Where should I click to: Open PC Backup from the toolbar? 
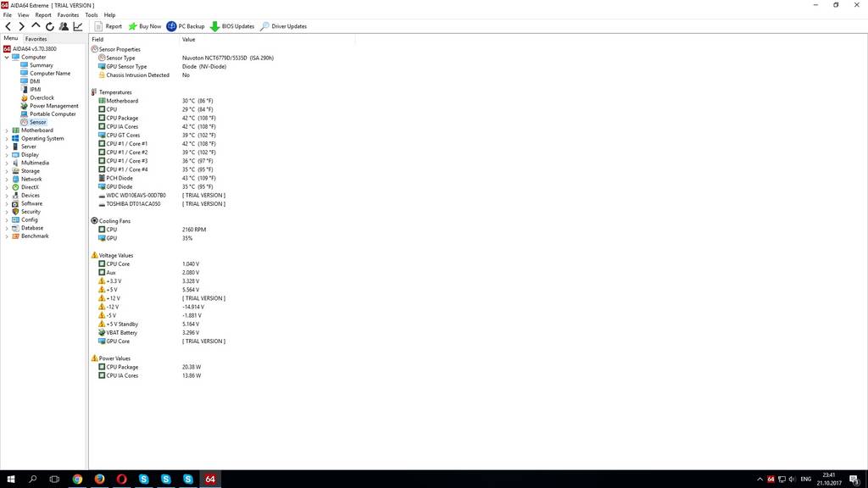[186, 26]
